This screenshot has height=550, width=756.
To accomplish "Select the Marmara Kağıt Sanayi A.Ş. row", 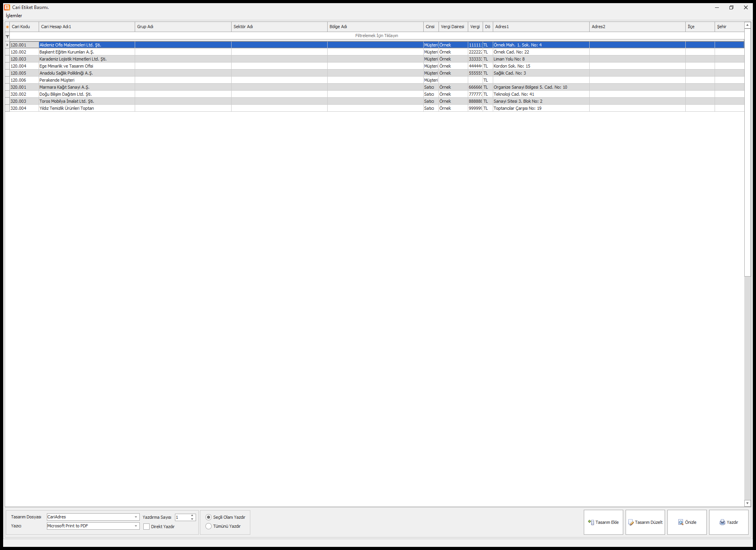I will pyautogui.click(x=377, y=87).
